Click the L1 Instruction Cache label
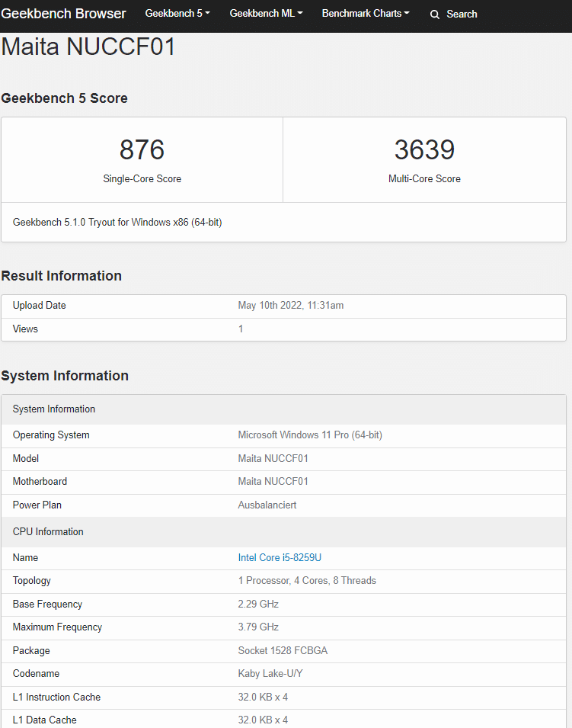This screenshot has width=572, height=728. click(x=56, y=698)
